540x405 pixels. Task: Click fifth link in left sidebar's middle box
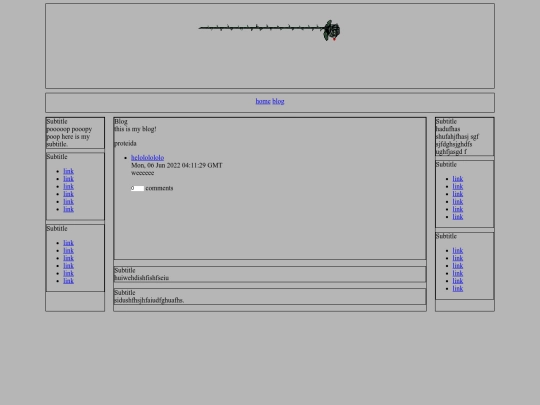point(69,201)
